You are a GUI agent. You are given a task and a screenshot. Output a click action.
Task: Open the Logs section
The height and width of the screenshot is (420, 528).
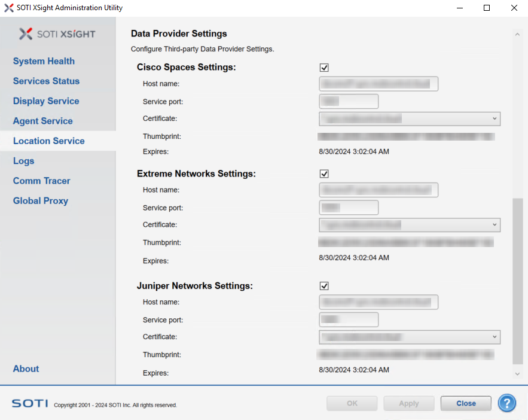23,161
